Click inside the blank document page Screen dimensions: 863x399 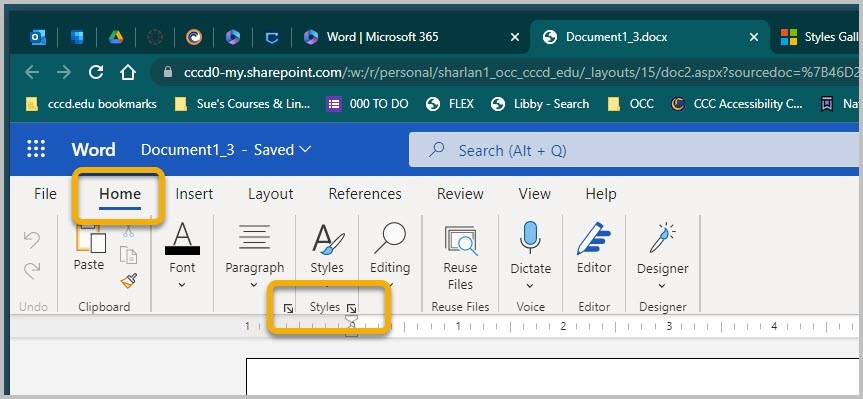click(553, 376)
